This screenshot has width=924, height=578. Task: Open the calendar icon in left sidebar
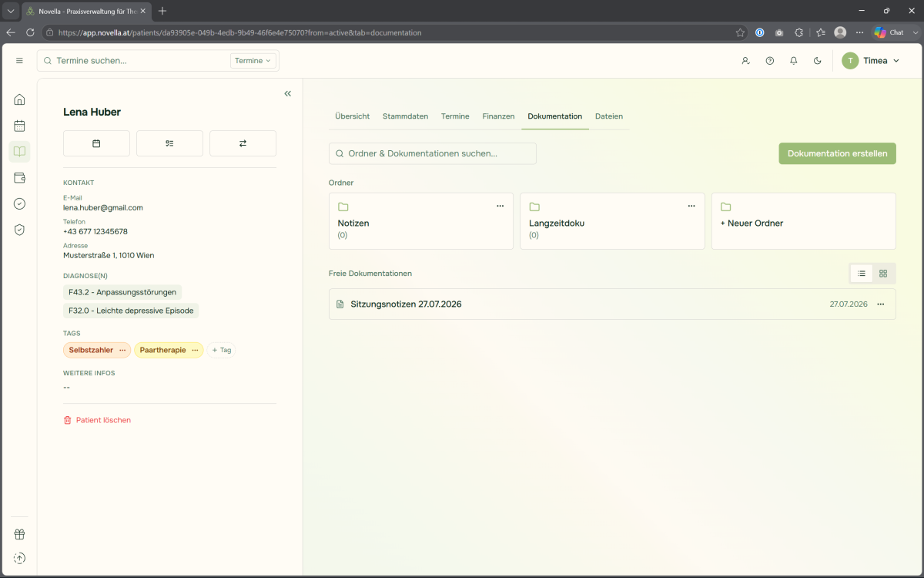(20, 126)
